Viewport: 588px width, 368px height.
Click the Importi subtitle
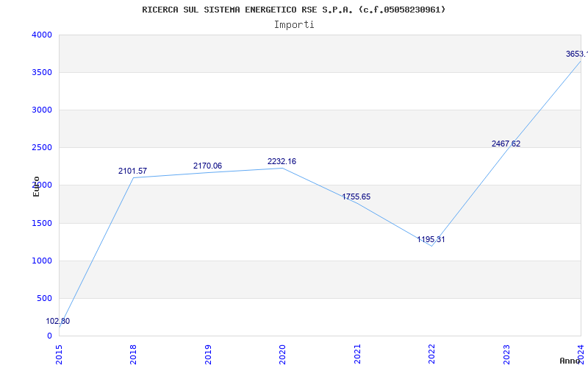(x=294, y=25)
